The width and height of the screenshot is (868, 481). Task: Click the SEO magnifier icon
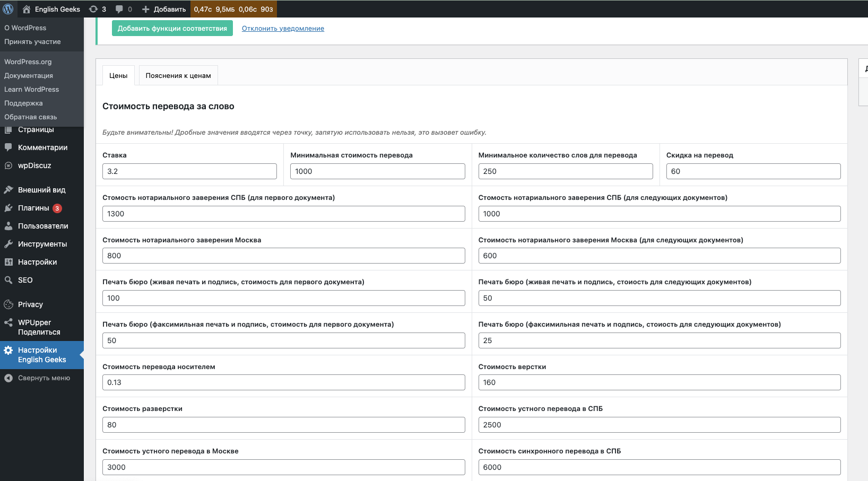[x=8, y=280]
